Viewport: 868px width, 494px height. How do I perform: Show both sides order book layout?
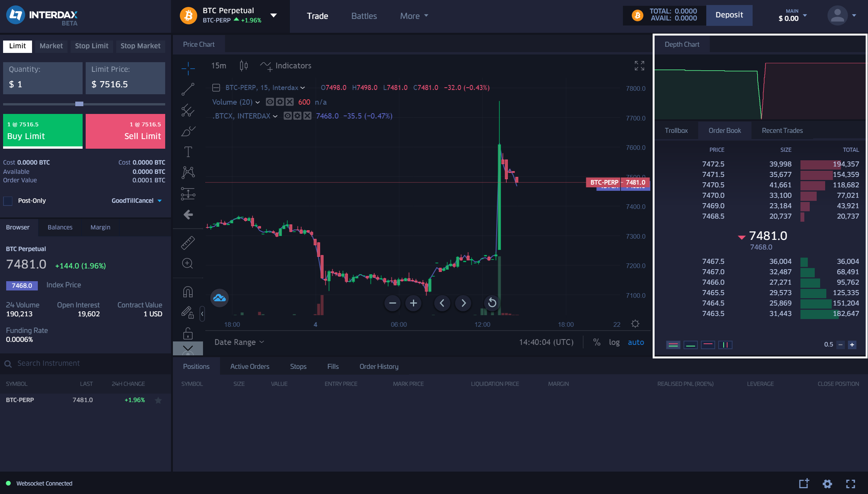(673, 345)
